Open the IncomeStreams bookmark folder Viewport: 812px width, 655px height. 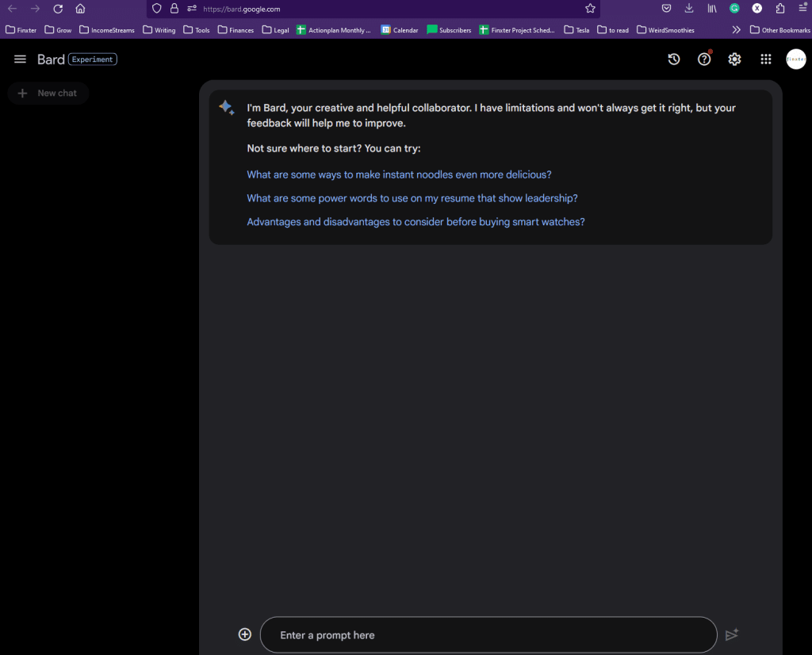[107, 30]
